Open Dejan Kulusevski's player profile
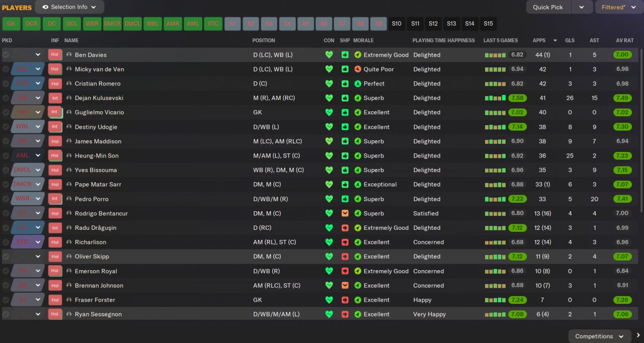644x343 pixels. 99,98
